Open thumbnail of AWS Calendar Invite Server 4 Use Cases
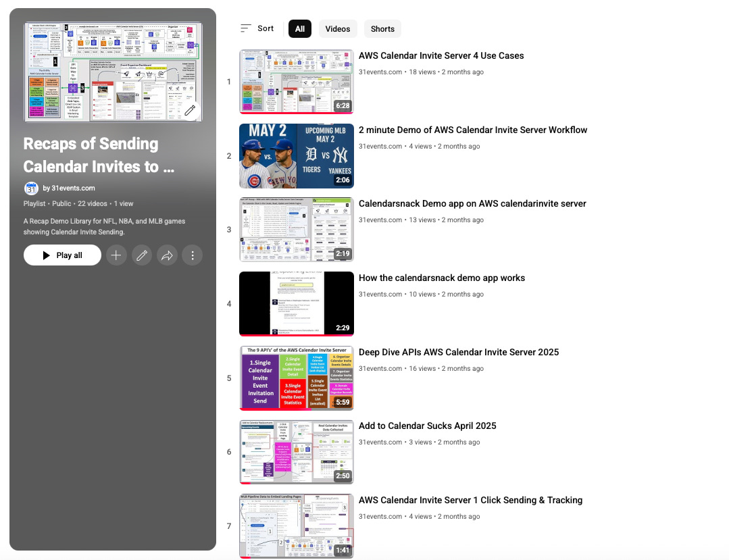This screenshot has height=560, width=729. tap(297, 82)
